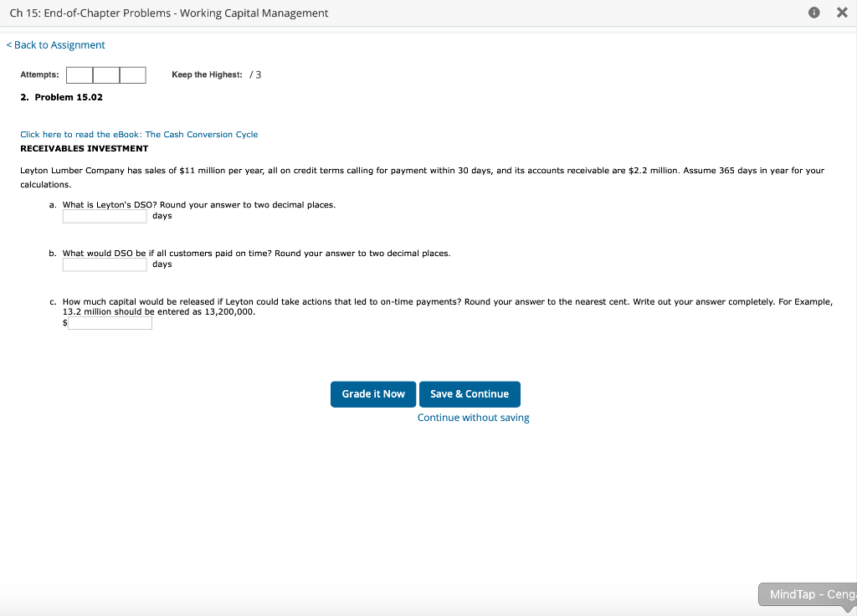This screenshot has width=857, height=616.
Task: Click the DSO answer field for part a
Action: pos(105,217)
